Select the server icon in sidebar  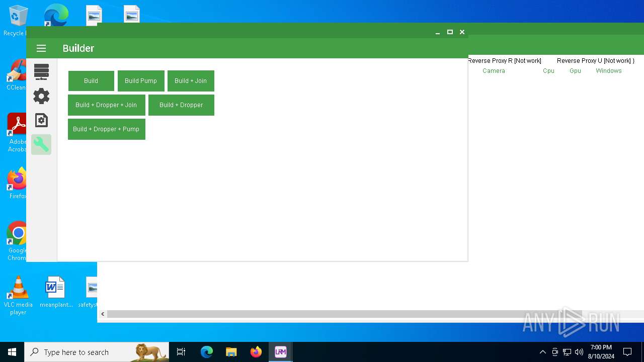click(41, 72)
